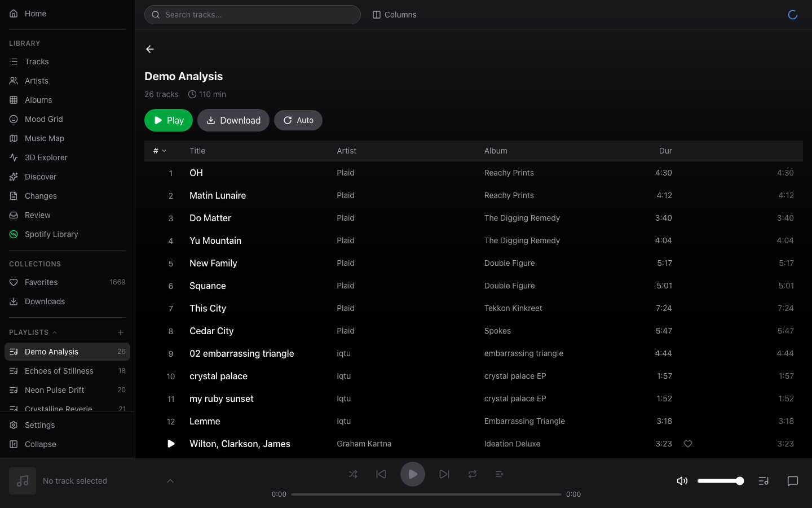Screen dimensions: 812x508
Task: Open Mood Grid in sidebar
Action: tap(44, 119)
